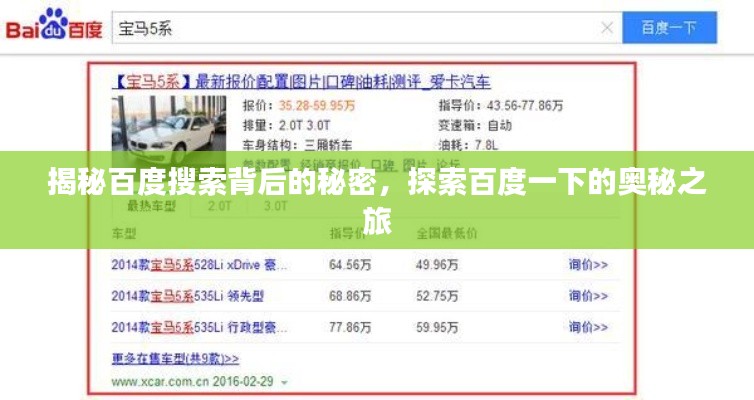754x400 pixels.
Task: Click the 52.75万 lowest price cell
Action: [x=437, y=296]
